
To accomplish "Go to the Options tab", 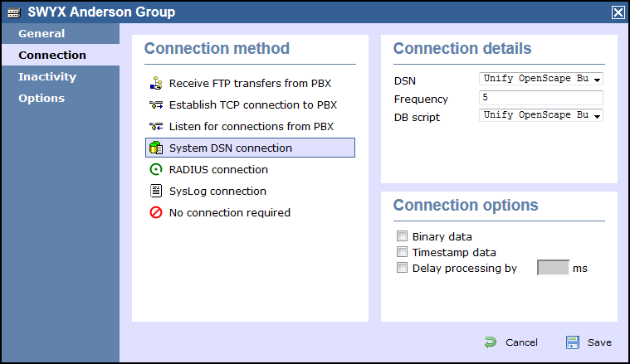I will coord(42,98).
